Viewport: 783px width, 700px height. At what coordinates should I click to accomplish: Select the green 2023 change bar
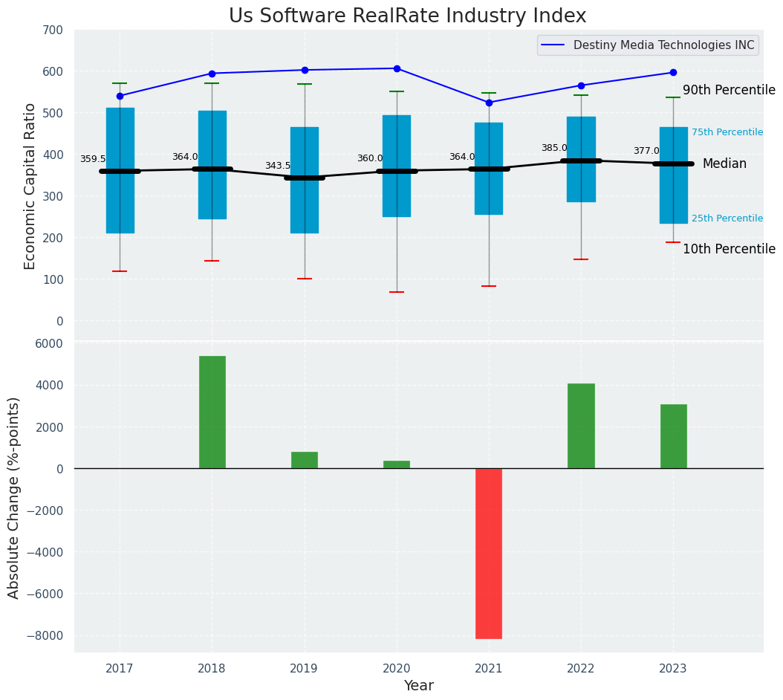(673, 436)
